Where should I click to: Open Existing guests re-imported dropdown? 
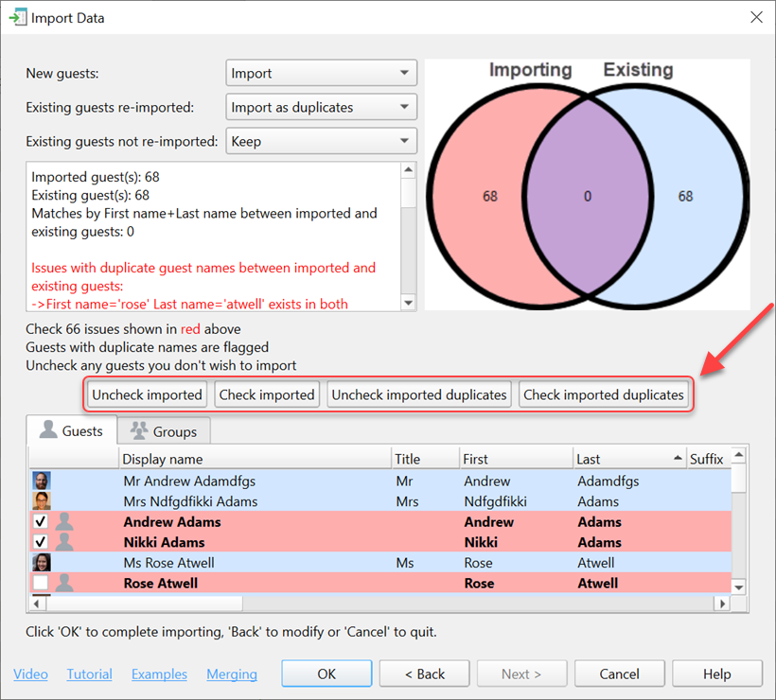click(x=322, y=107)
